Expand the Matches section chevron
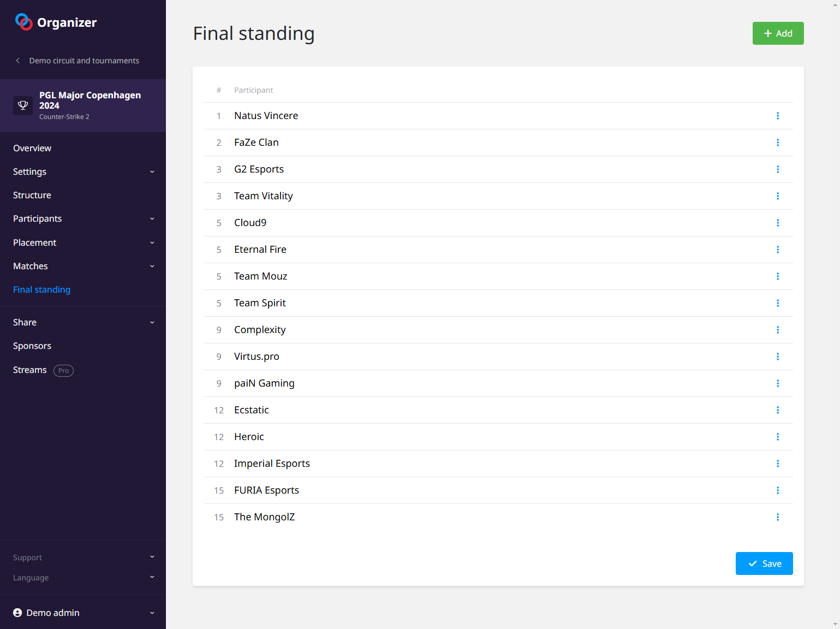 coord(152,266)
